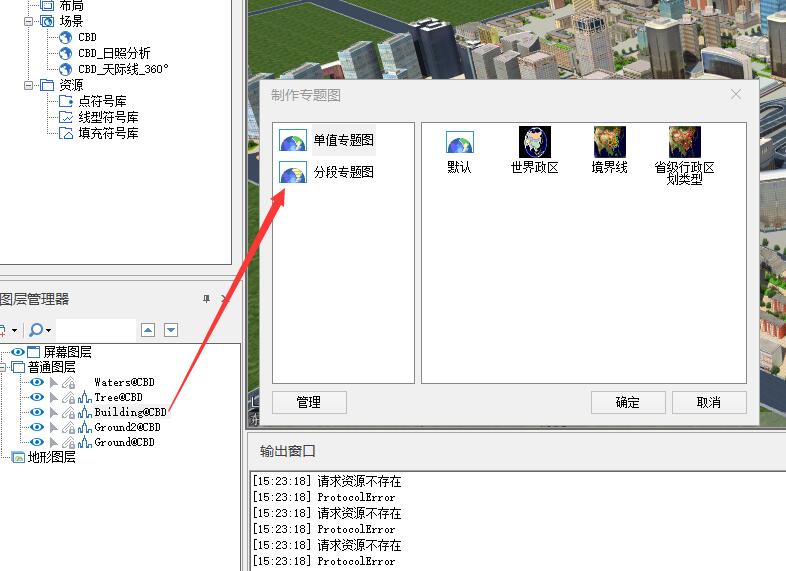This screenshot has width=786, height=571.
Task: Click the model type icon of Ground2@CBD
Action: point(85,428)
